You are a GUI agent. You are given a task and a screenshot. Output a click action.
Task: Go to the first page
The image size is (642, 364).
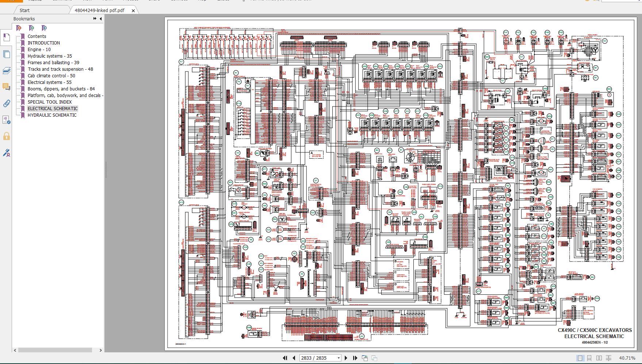click(285, 358)
